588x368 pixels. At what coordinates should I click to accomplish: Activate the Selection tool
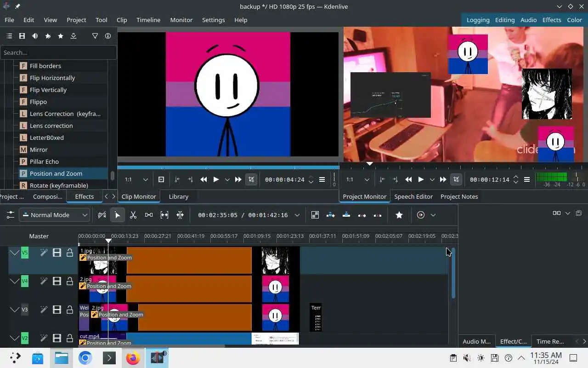118,215
